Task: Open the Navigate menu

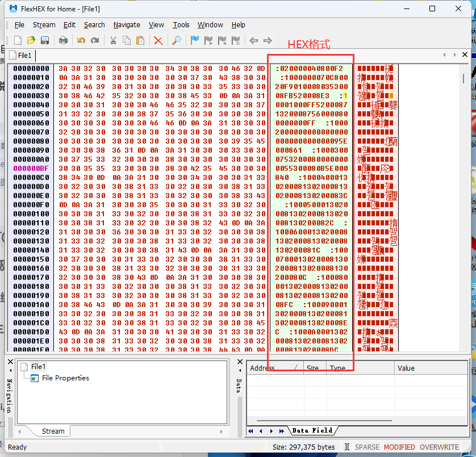Action: [x=127, y=25]
